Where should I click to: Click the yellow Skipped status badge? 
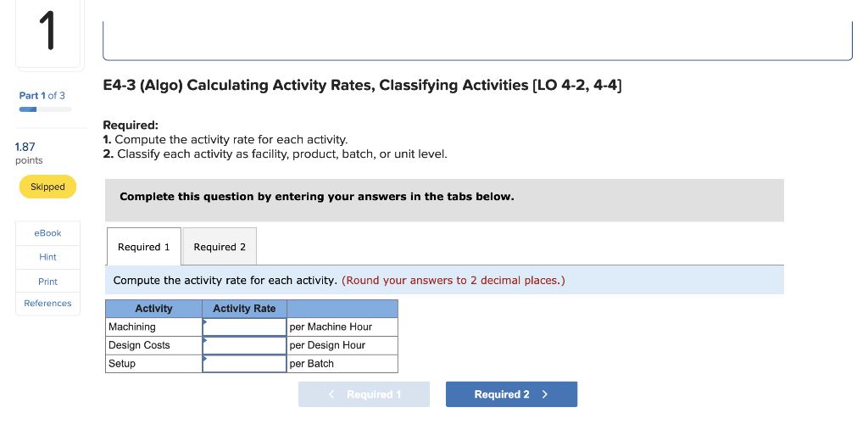47,187
